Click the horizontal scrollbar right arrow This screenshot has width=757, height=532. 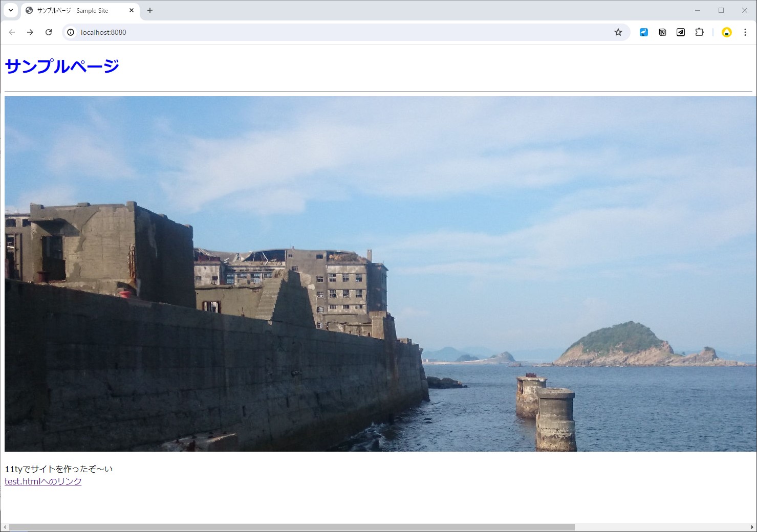coord(752,527)
